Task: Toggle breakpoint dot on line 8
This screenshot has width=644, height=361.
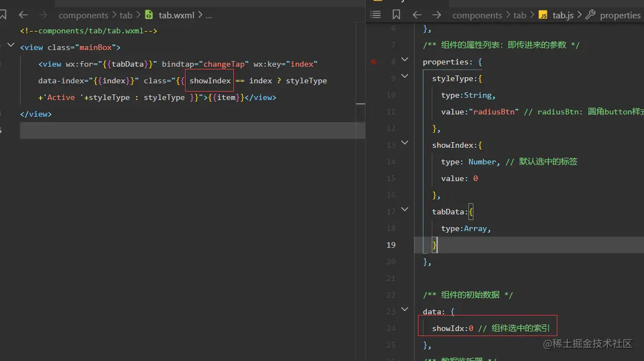Action: (x=373, y=62)
